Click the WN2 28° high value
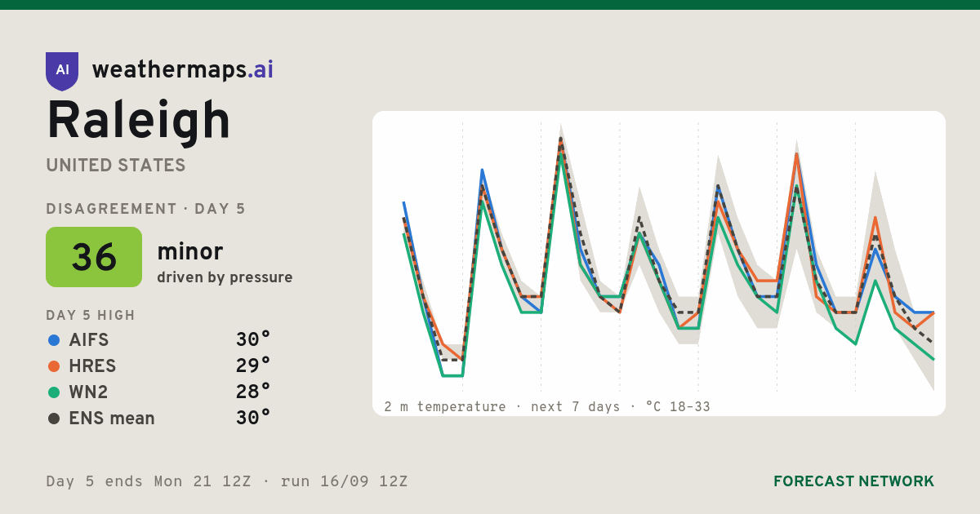This screenshot has height=514, width=980. click(x=253, y=392)
